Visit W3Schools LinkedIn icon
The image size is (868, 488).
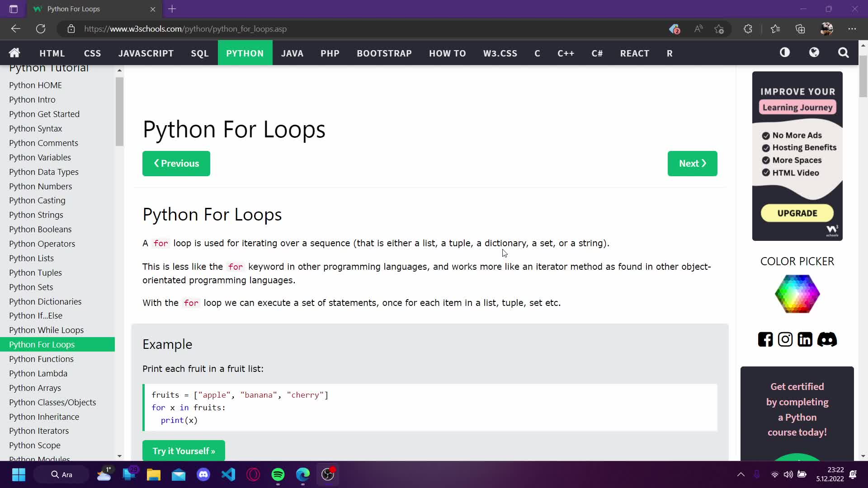(805, 339)
